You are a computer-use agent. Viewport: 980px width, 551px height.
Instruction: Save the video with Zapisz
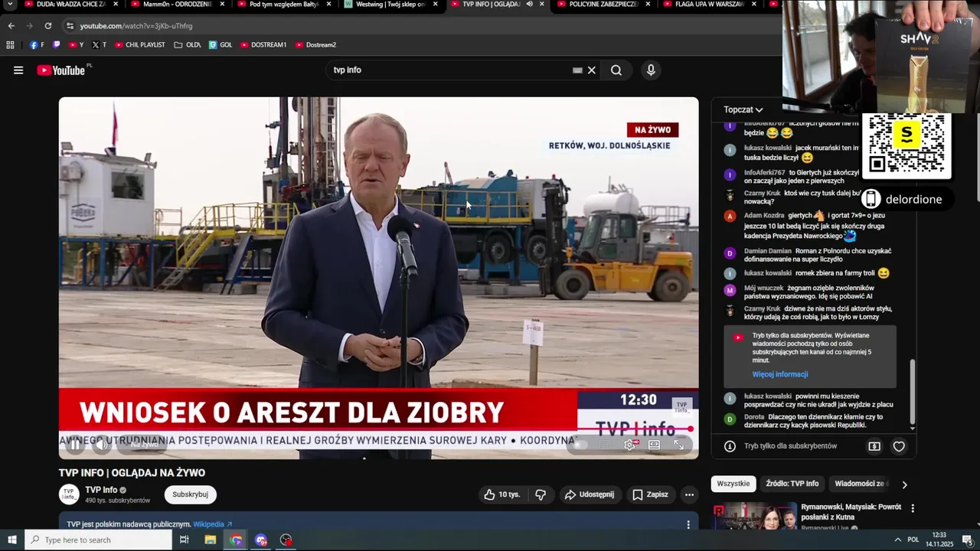[x=650, y=494]
